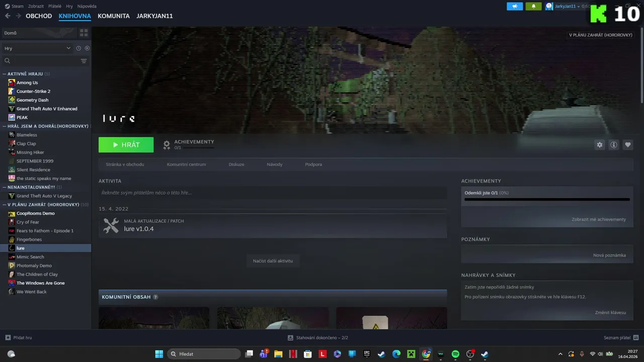Image resolution: width=644 pixels, height=362 pixels.
Task: Create Nová poznámka
Action: click(609, 255)
